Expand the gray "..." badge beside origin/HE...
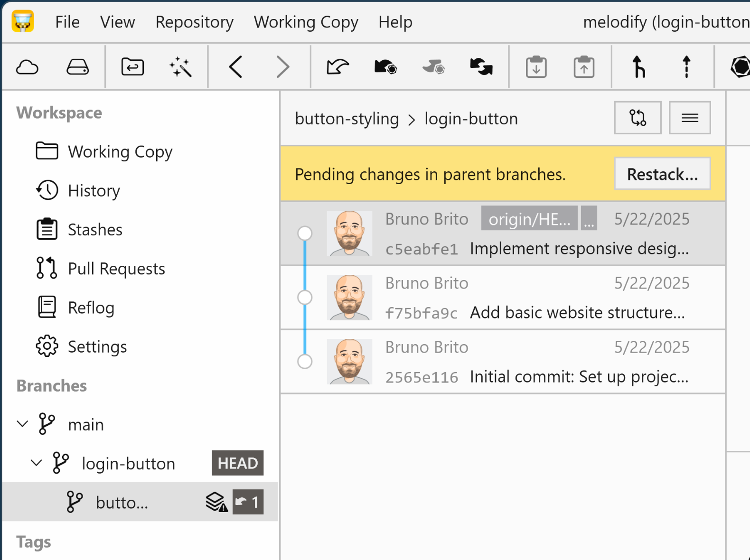The height and width of the screenshot is (560, 750). click(x=589, y=219)
